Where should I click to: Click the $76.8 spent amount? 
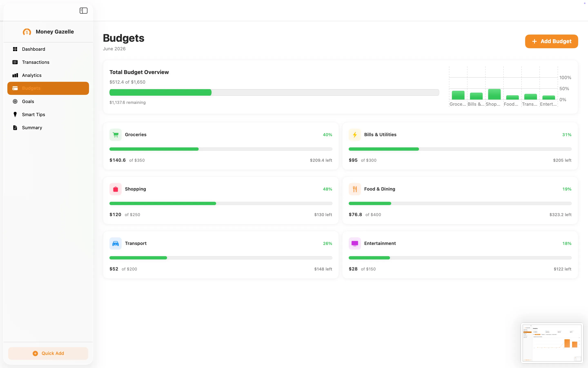coord(355,215)
